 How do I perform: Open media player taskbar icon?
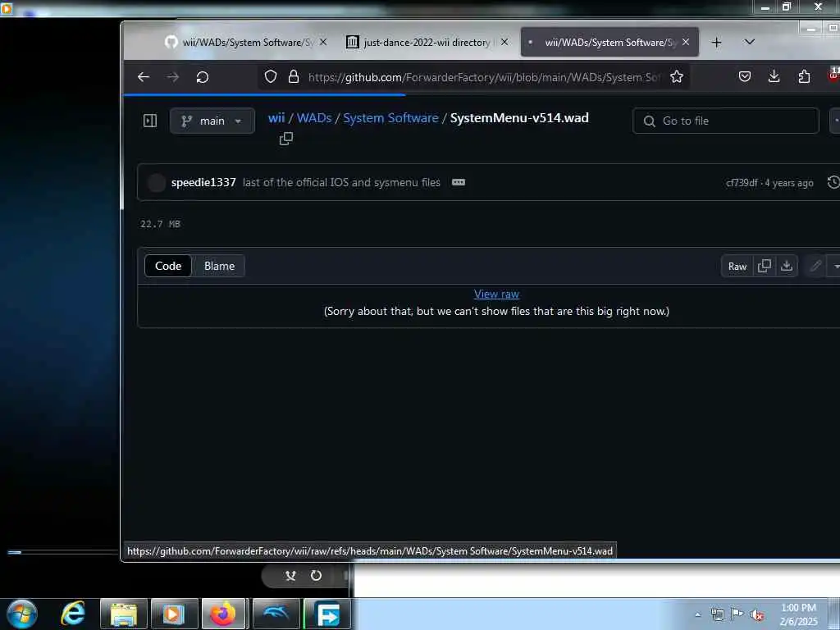174,614
